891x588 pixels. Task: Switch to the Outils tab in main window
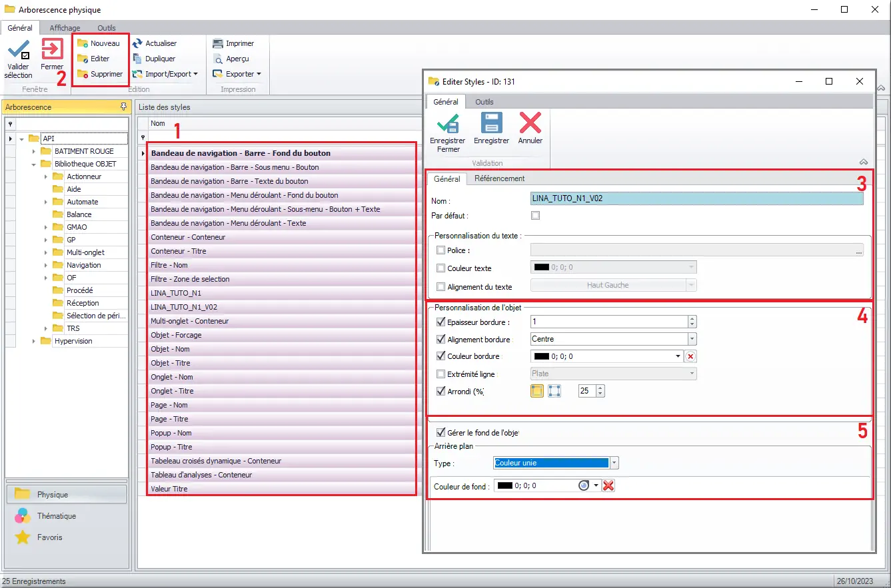pos(107,28)
